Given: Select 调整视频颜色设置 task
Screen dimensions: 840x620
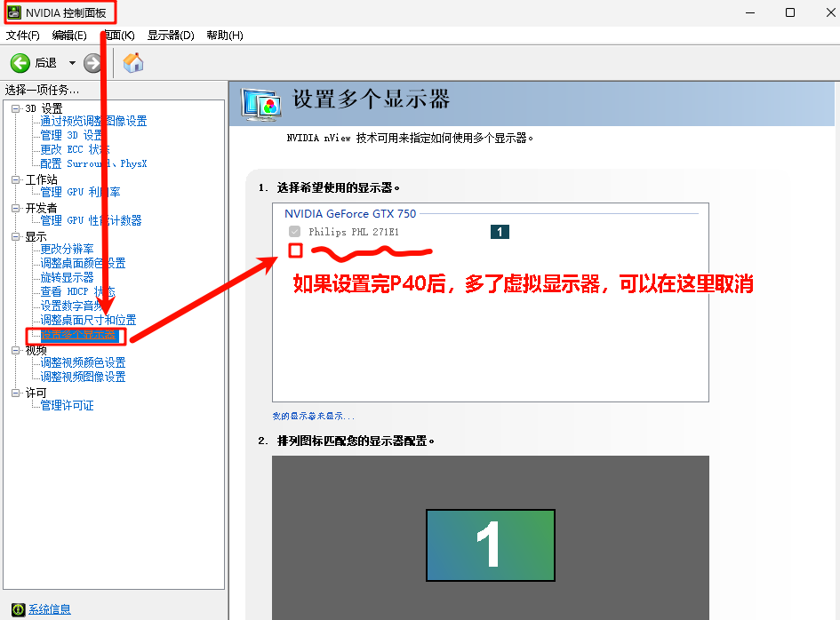Looking at the screenshot, I should tap(83, 362).
